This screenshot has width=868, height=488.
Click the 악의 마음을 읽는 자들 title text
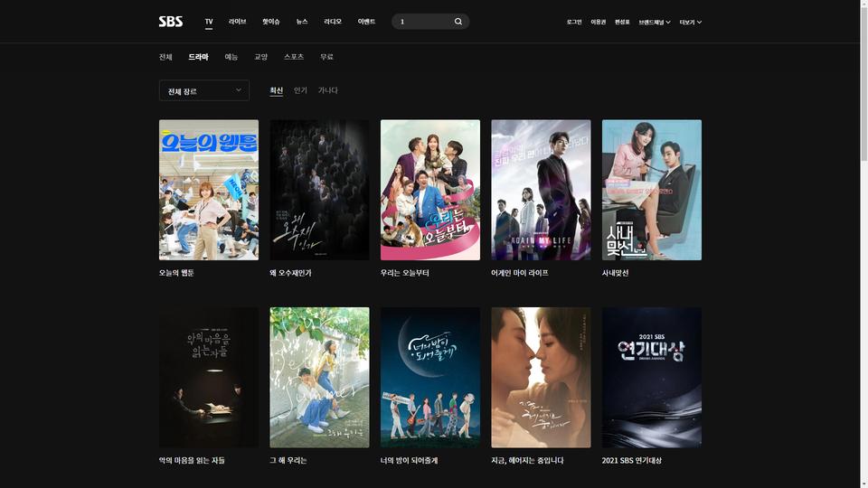point(192,460)
